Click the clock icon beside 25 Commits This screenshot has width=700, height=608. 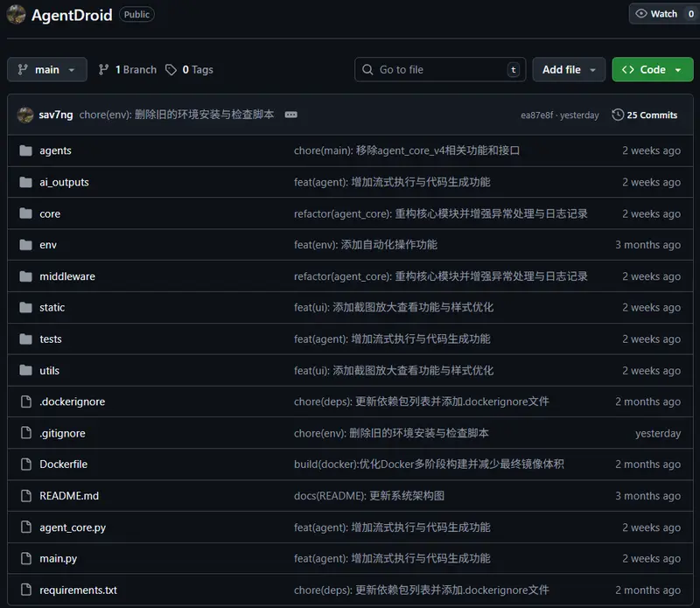tap(618, 115)
